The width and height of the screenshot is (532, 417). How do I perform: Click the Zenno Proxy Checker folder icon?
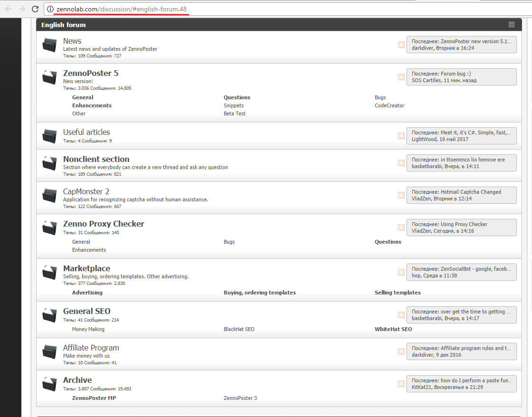(x=49, y=227)
